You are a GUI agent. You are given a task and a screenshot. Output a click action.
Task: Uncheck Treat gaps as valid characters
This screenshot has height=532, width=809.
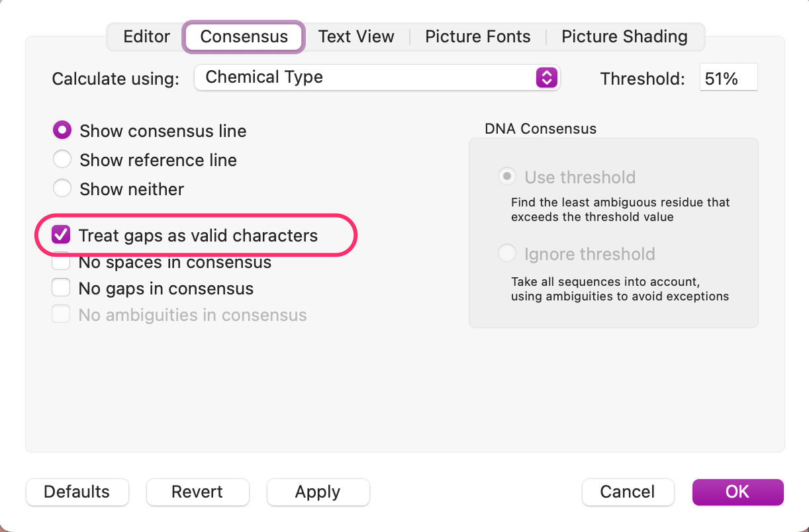point(61,234)
